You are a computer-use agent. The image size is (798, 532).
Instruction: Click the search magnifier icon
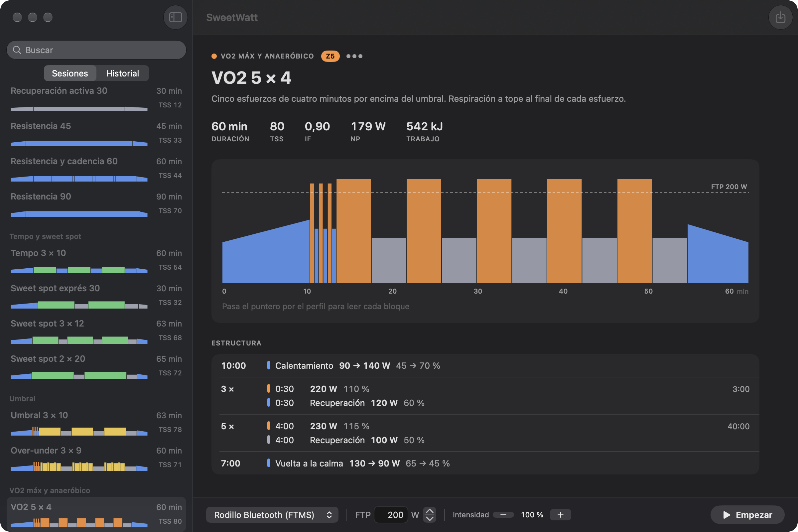click(17, 50)
